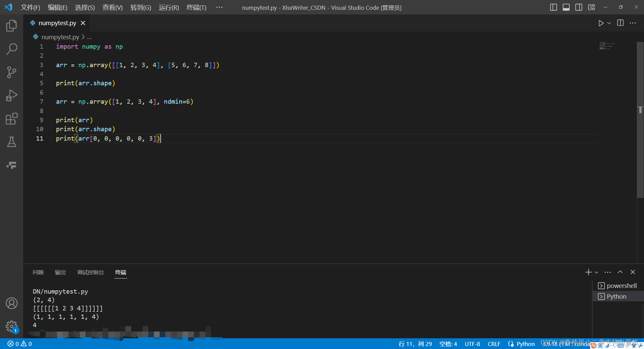Click line number 5 in the gutter
The height and width of the screenshot is (349, 644).
(x=41, y=83)
